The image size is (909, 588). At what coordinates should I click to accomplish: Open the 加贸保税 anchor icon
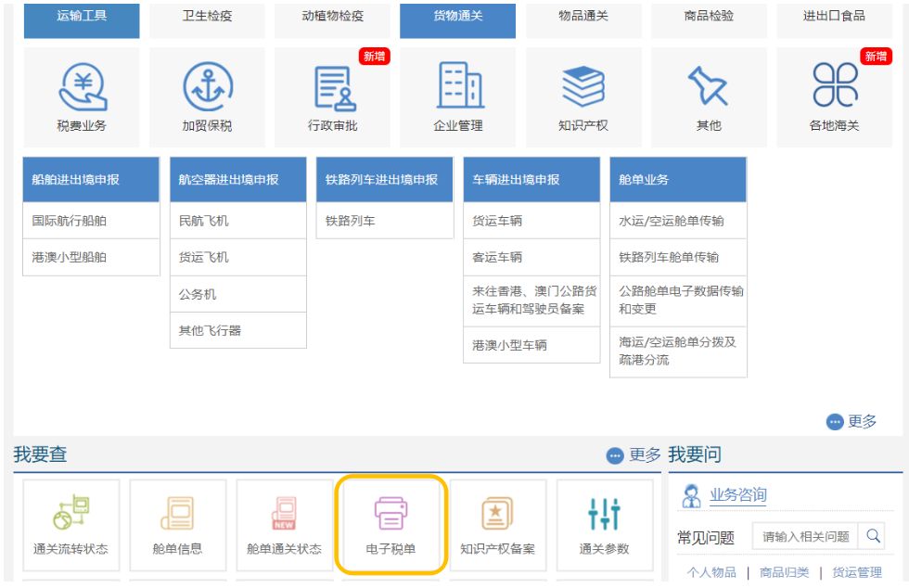(x=208, y=87)
